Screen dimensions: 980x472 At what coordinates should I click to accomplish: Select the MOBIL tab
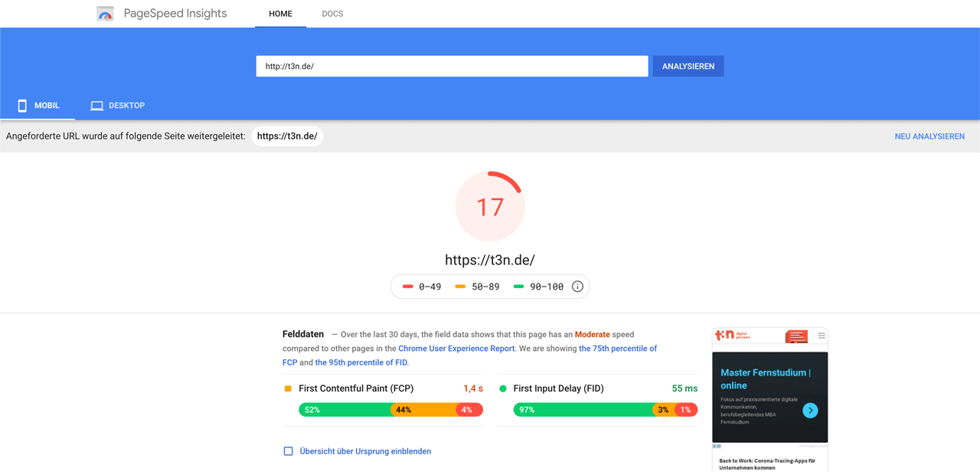(x=38, y=106)
